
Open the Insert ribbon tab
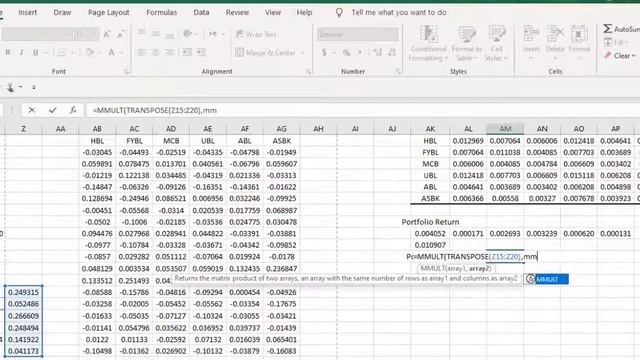point(27,12)
